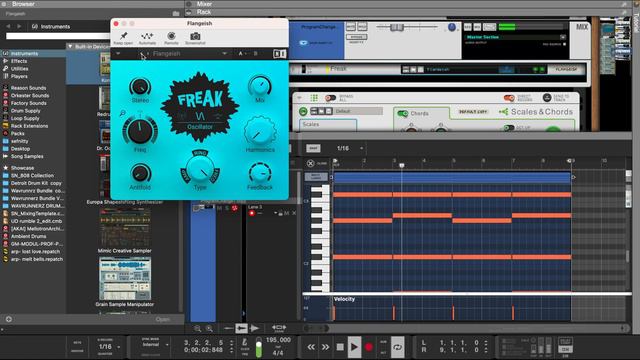Click the Antifold knob
The width and height of the screenshot is (640, 360).
pos(140,173)
